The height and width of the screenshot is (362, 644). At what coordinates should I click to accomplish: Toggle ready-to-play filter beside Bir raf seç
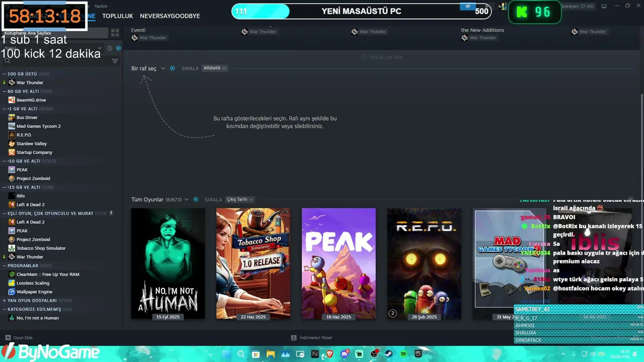(x=173, y=68)
